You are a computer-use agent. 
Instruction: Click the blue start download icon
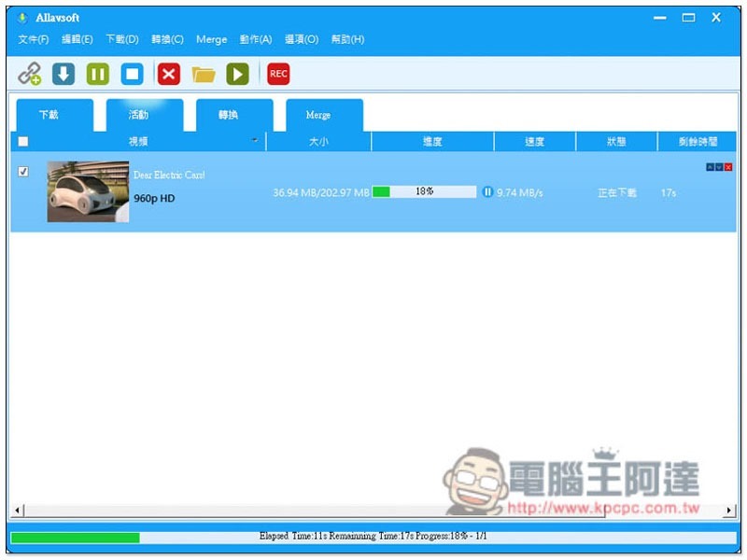click(63, 74)
